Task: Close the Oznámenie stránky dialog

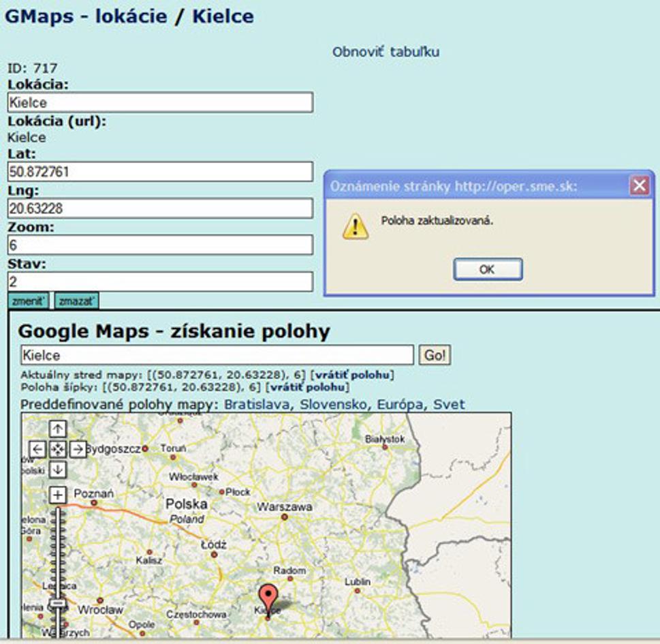Action: coord(640,185)
